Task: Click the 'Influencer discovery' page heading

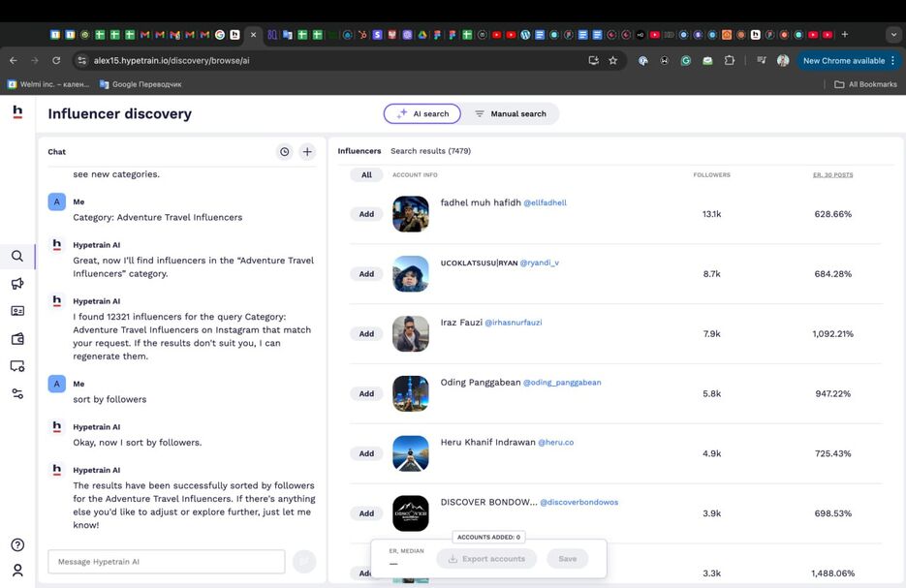Action: [x=119, y=113]
